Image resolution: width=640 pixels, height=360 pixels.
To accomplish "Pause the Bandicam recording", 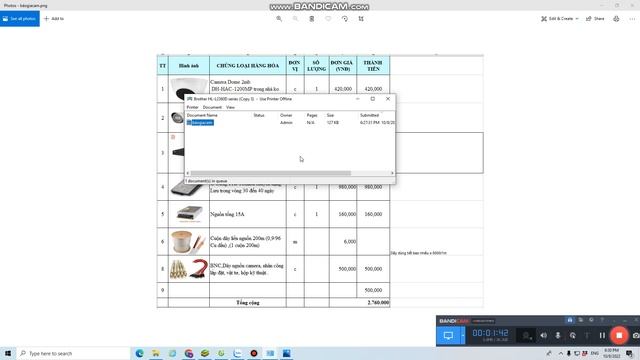I will (602, 336).
